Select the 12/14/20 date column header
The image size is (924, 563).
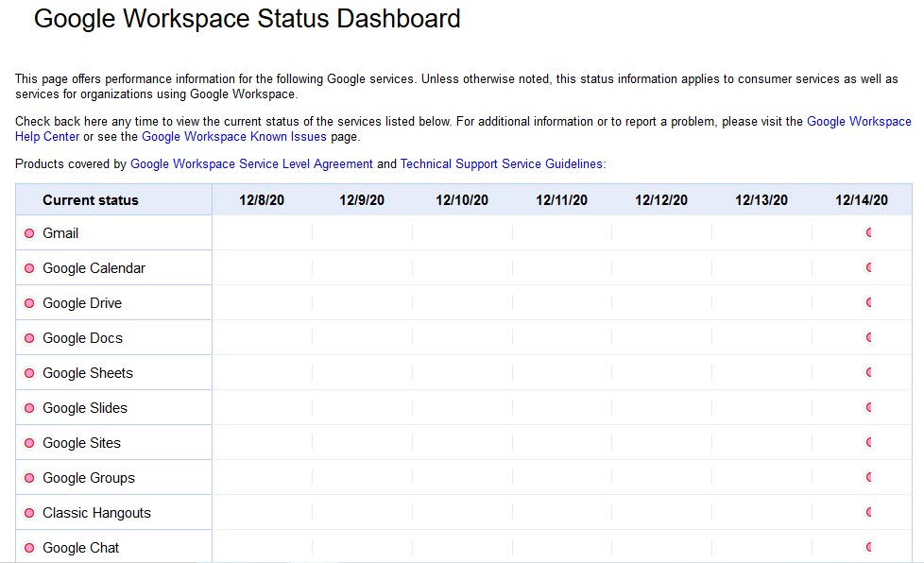[861, 200]
